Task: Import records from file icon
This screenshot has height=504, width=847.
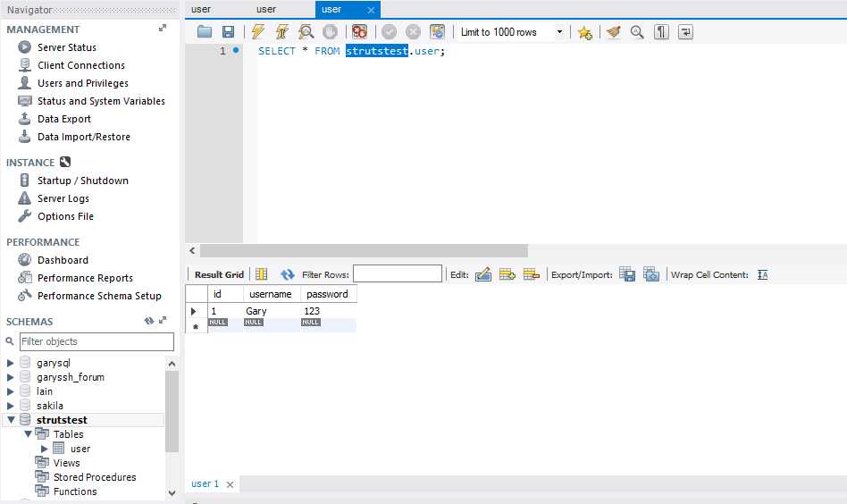Action: tap(651, 274)
